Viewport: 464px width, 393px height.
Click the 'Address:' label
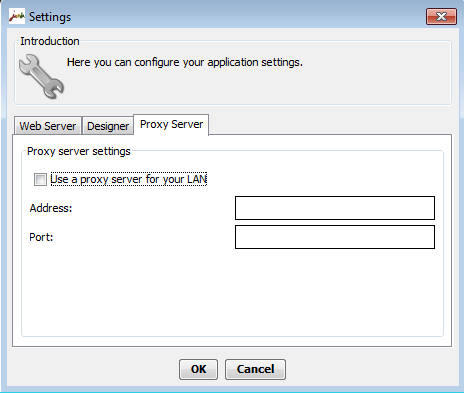pyautogui.click(x=51, y=208)
